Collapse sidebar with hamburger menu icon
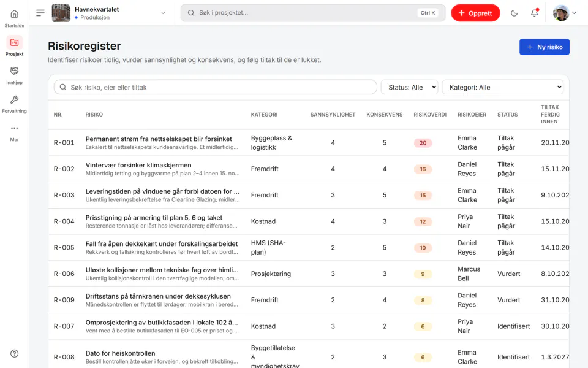588x368 pixels. click(x=40, y=13)
